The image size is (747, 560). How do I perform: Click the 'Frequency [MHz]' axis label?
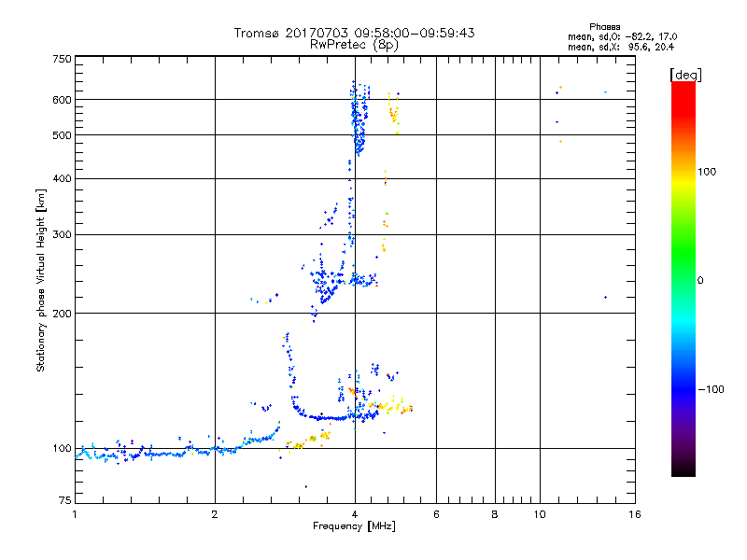[x=354, y=526]
